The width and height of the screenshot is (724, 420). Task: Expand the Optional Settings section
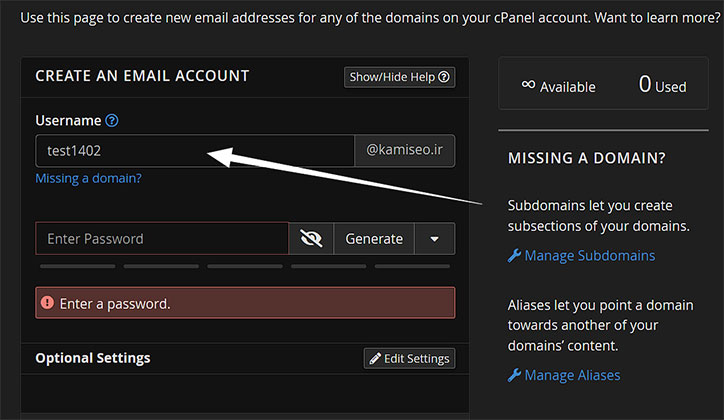93,358
